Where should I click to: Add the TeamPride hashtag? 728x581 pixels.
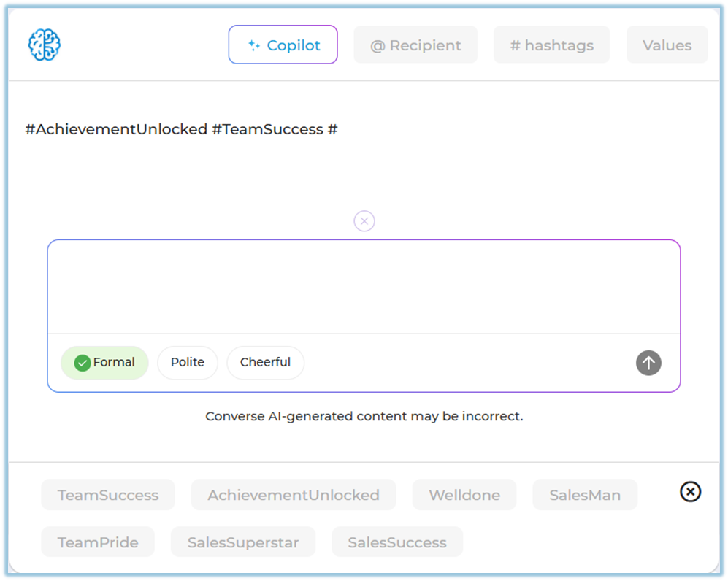[x=98, y=542]
